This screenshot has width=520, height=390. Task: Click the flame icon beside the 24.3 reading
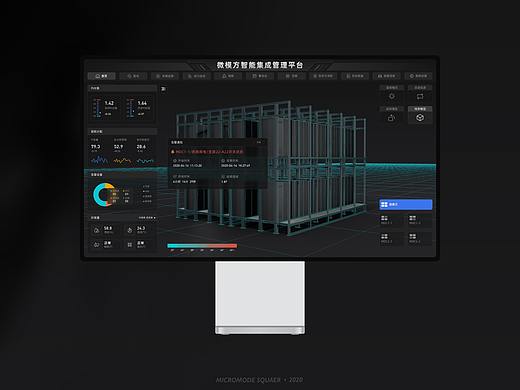(130, 230)
